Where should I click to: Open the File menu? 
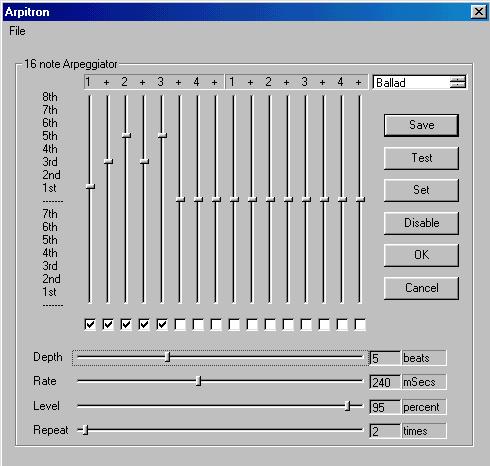[17, 31]
